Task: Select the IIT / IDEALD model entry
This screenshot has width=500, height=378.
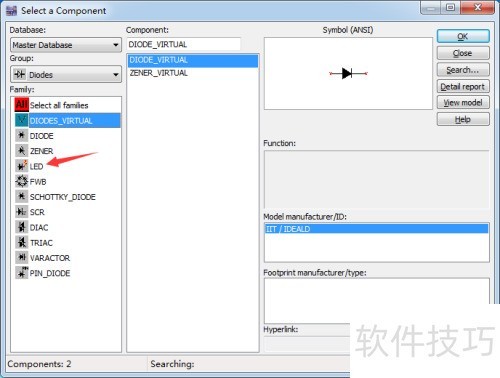Action: [x=377, y=229]
